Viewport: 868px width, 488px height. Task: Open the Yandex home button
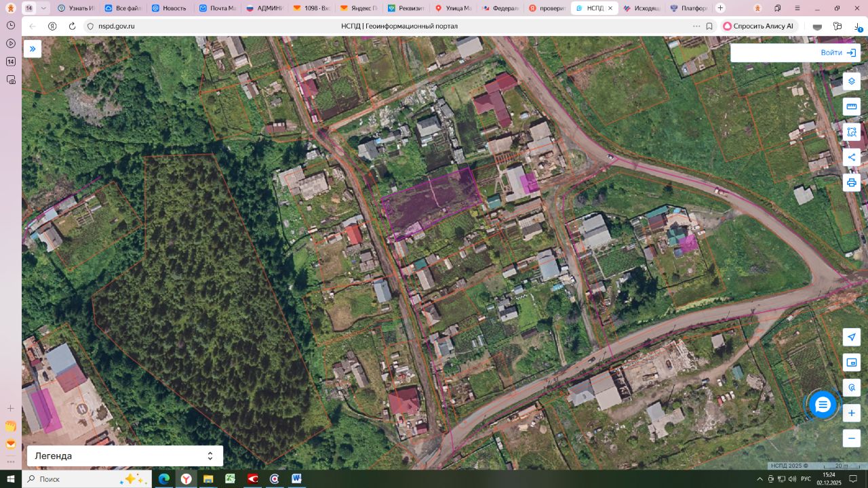(x=52, y=26)
